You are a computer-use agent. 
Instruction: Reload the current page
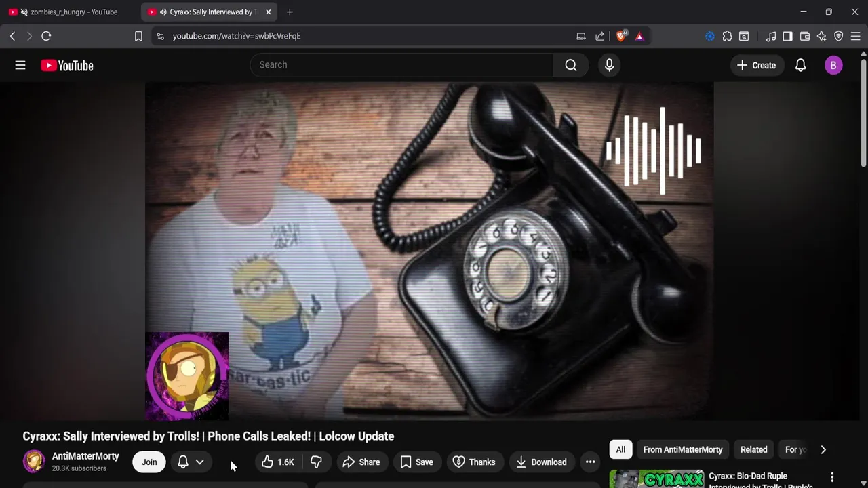[46, 36]
